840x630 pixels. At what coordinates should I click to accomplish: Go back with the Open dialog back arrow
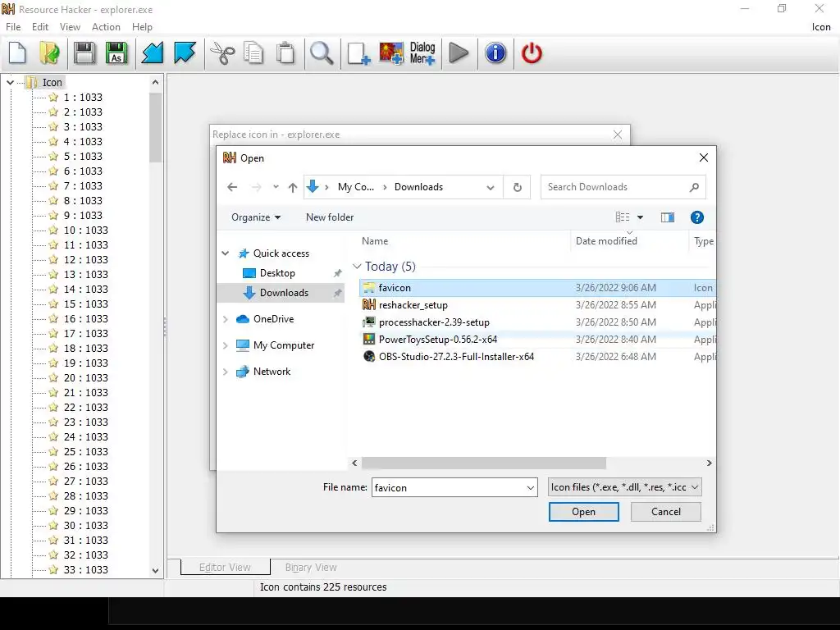232,187
